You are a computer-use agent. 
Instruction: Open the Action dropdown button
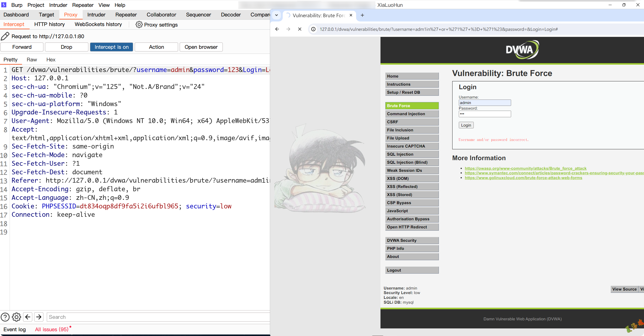click(156, 47)
